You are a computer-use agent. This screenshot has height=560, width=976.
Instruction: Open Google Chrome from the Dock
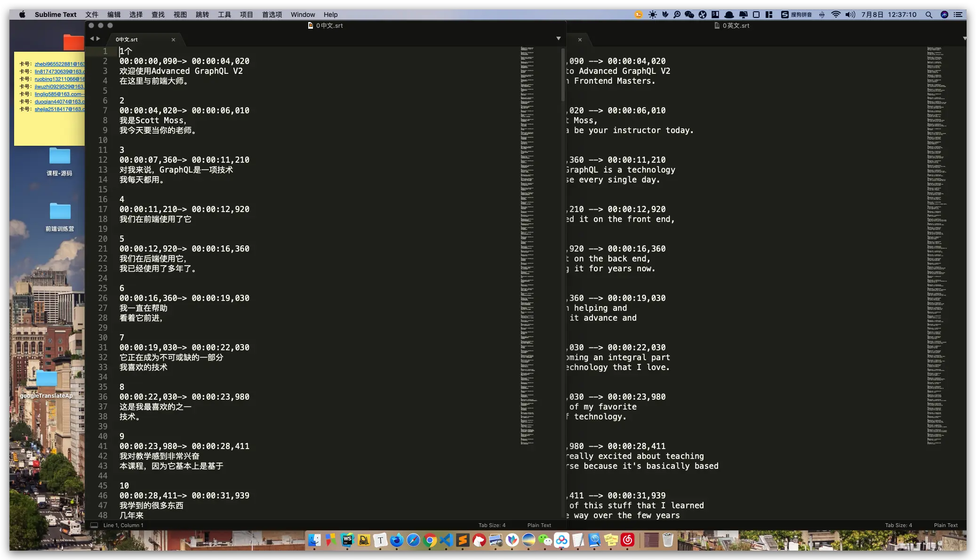pyautogui.click(x=430, y=540)
